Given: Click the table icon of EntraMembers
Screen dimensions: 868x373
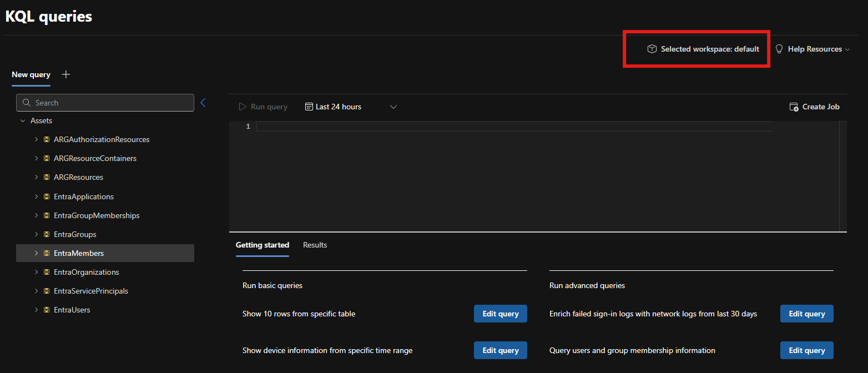Looking at the screenshot, I should click(x=47, y=253).
